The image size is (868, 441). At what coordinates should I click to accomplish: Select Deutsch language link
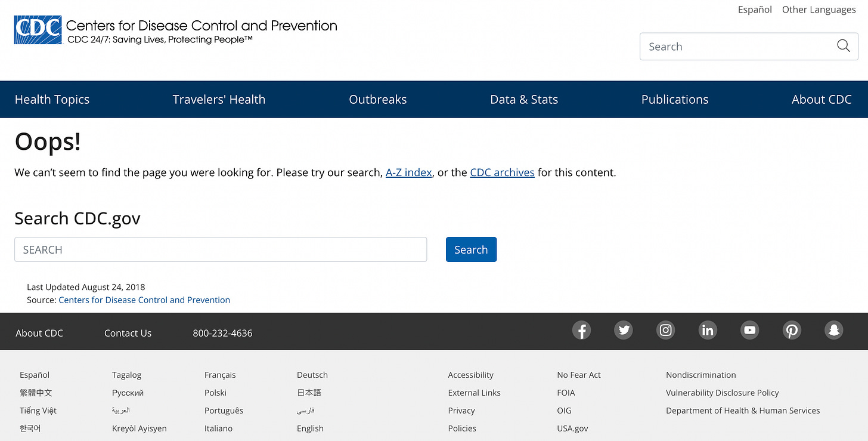tap(312, 375)
